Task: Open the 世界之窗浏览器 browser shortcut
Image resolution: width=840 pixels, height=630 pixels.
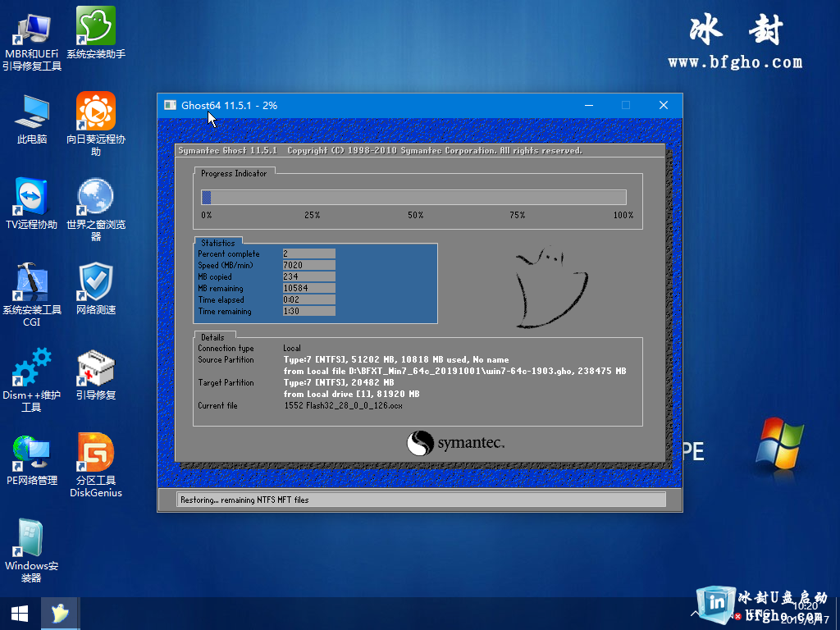Action: (x=96, y=209)
